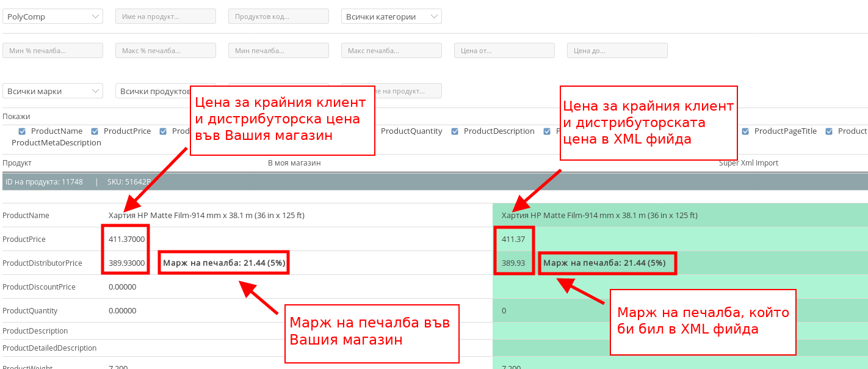Focus the Продуктов код input field
Image resolution: width=868 pixels, height=369 pixels.
pos(278,16)
